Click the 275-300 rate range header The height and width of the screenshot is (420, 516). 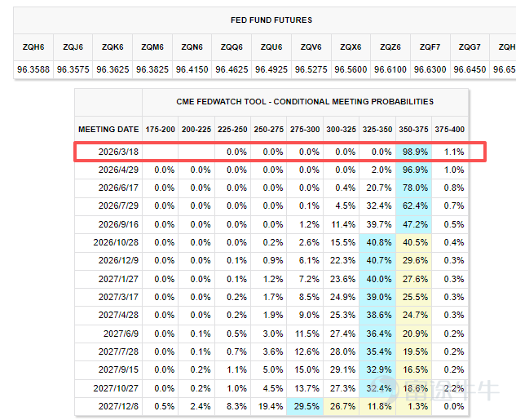coord(305,130)
